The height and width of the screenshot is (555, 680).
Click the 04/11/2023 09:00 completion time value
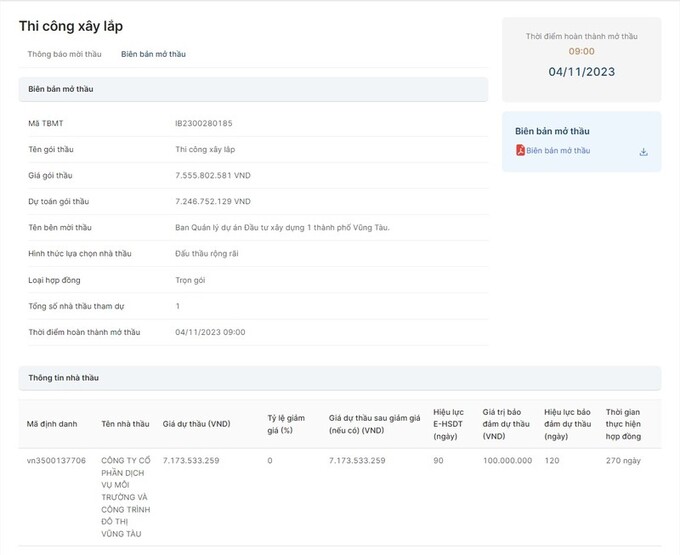tap(210, 332)
